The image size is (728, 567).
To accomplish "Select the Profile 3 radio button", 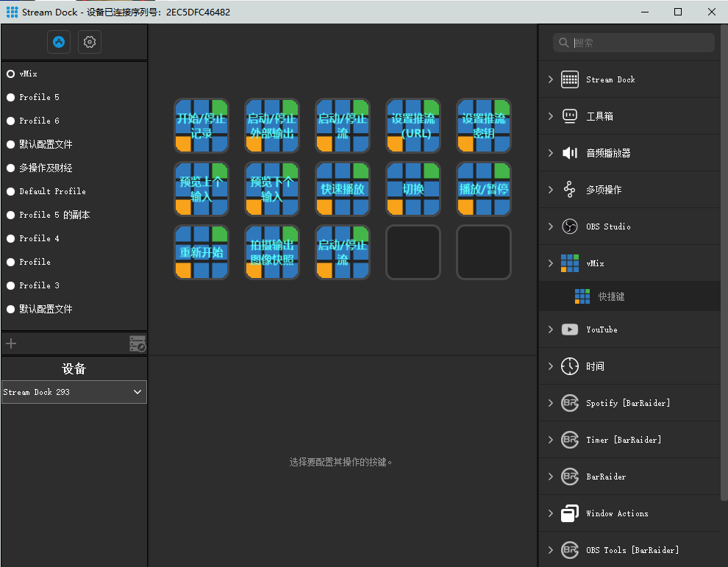I will click(11, 285).
